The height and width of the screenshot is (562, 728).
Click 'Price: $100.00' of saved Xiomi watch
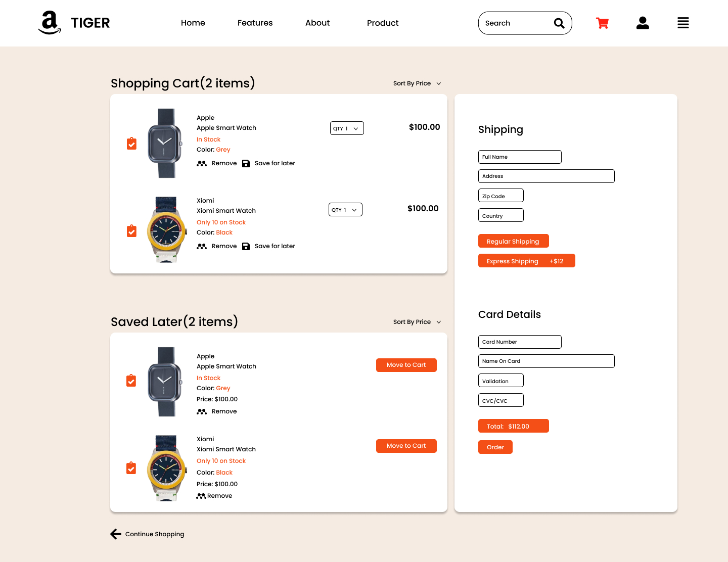click(217, 484)
